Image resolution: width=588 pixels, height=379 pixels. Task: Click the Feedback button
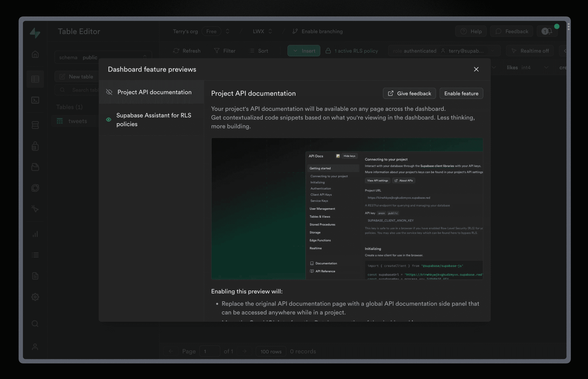pyautogui.click(x=511, y=31)
